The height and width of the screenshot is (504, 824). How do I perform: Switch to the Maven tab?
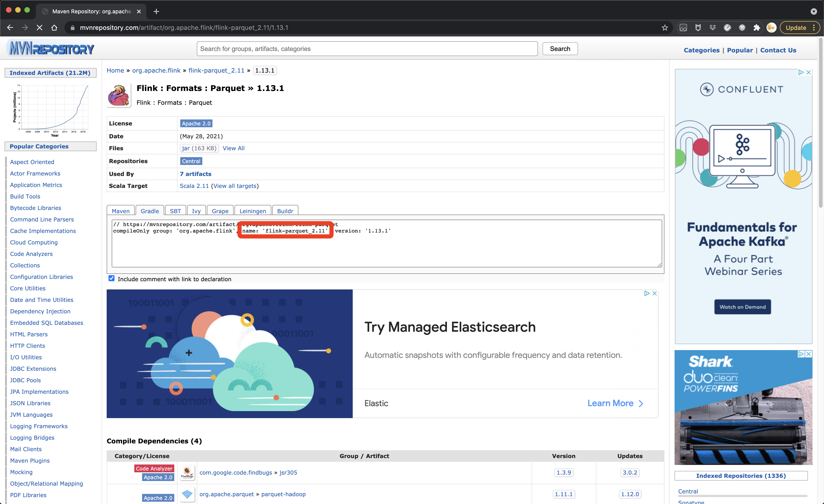(120, 211)
